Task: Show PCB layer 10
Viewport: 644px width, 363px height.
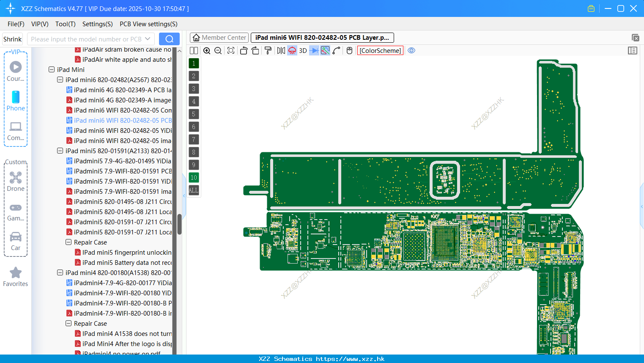Action: coord(194,177)
